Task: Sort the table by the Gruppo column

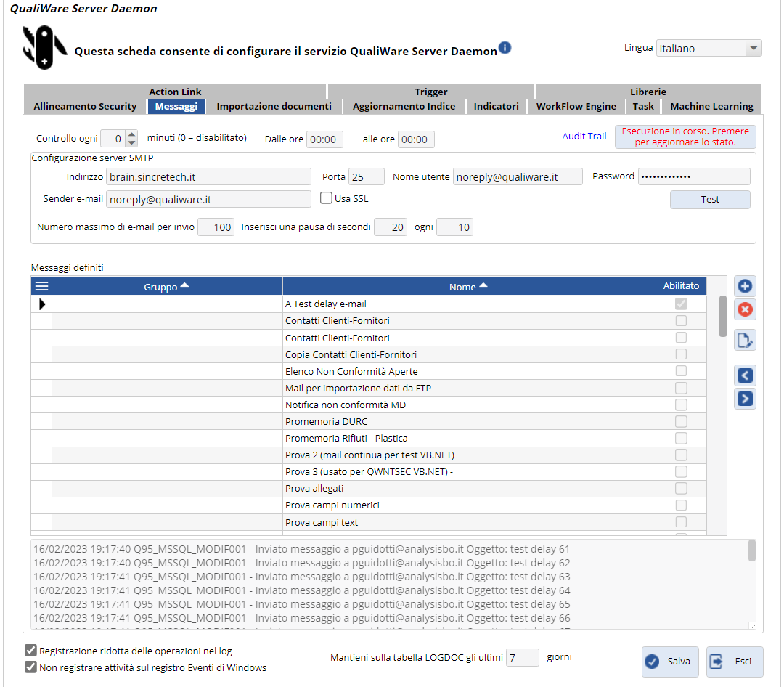Action: (166, 287)
